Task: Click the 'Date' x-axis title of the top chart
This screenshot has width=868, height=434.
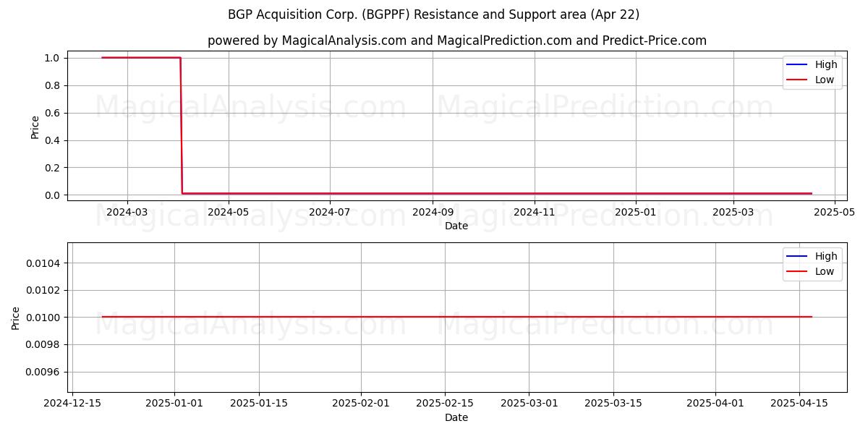Action: click(456, 226)
